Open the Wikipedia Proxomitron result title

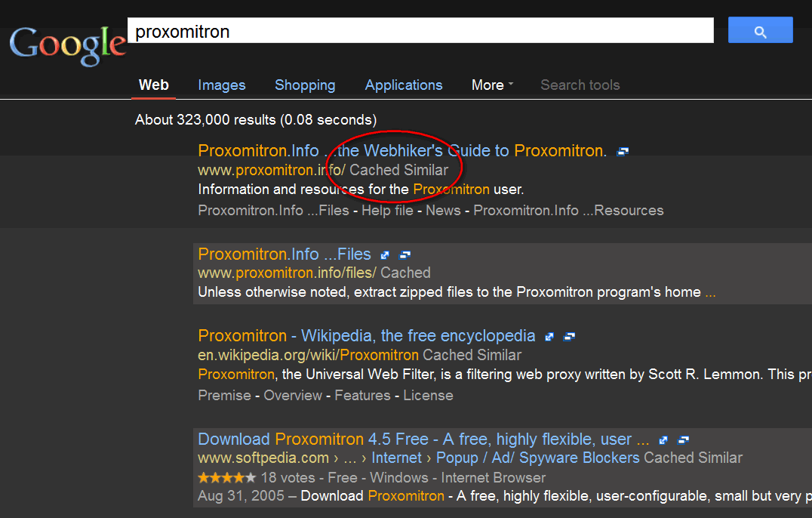point(367,336)
